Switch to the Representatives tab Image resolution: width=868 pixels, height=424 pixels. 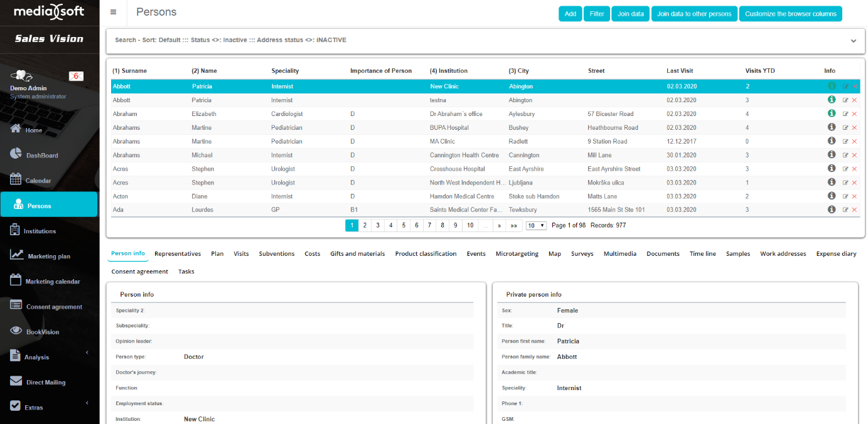[178, 254]
